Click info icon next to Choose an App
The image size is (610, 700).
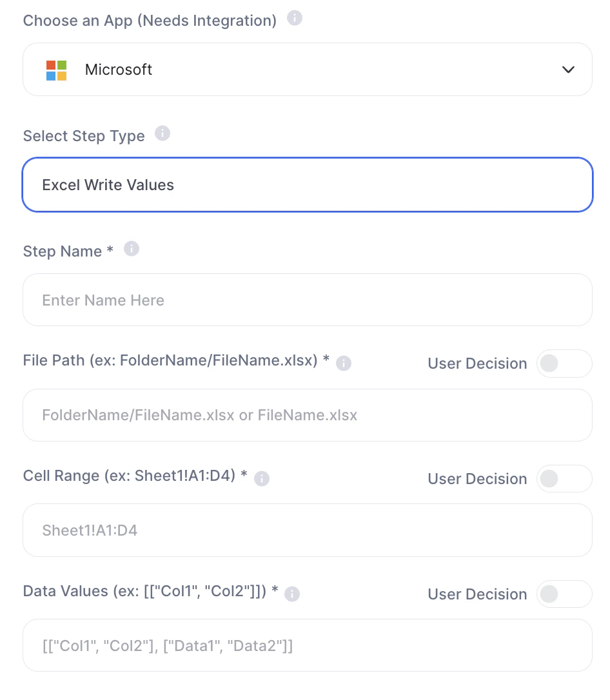(x=294, y=18)
